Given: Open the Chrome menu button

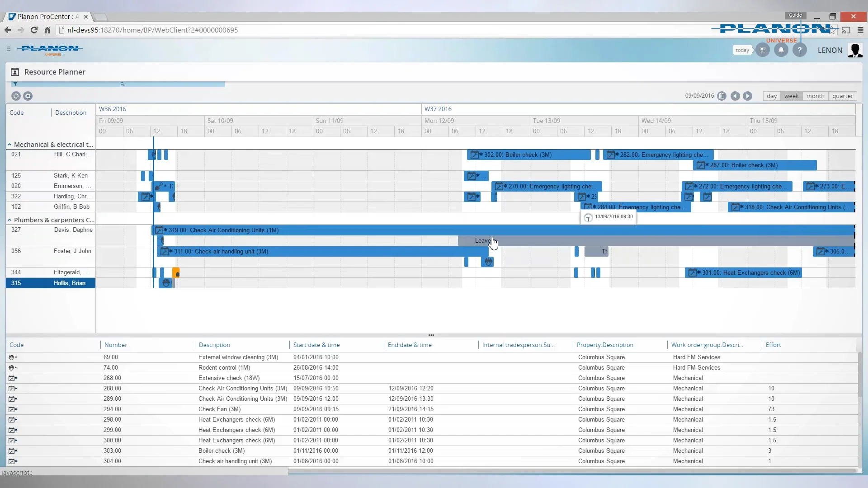Looking at the screenshot, I should pos(860,30).
